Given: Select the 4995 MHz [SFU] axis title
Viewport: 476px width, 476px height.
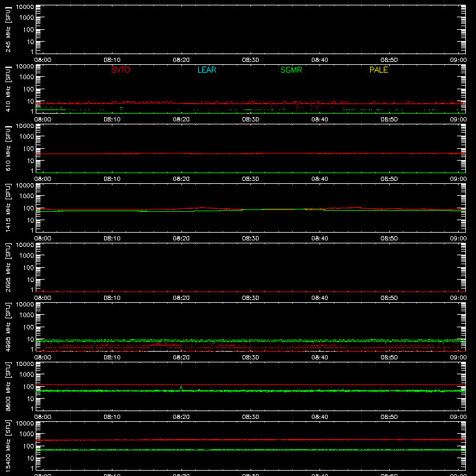Looking at the screenshot, I should point(8,327).
